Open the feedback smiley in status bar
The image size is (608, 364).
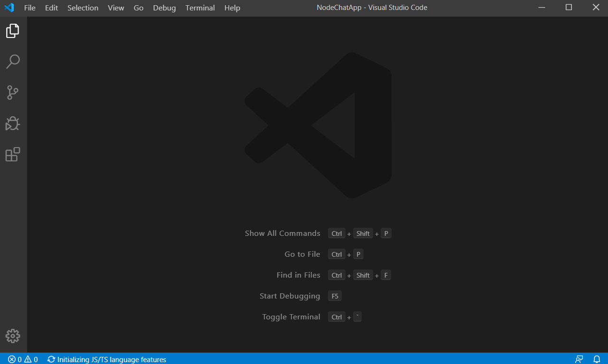(579, 359)
